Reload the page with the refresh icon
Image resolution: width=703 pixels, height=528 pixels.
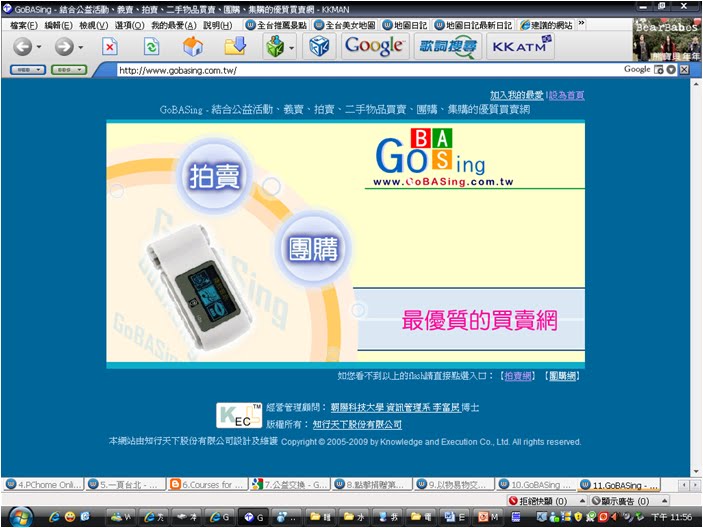point(152,46)
